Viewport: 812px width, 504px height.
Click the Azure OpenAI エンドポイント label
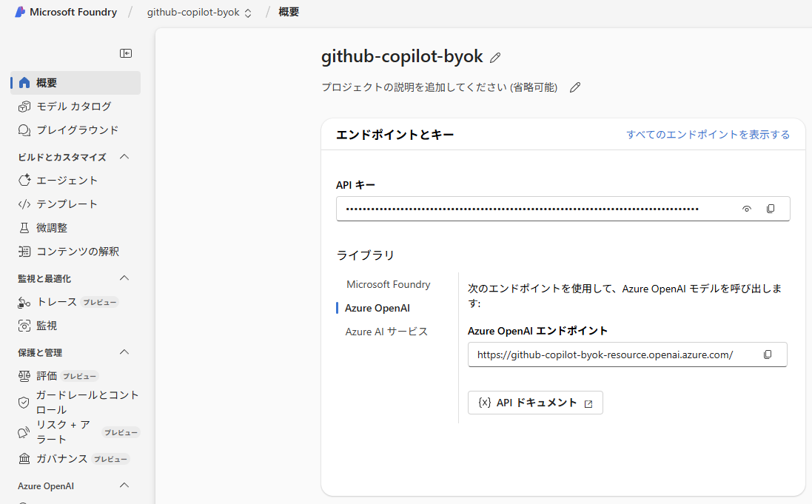click(537, 331)
